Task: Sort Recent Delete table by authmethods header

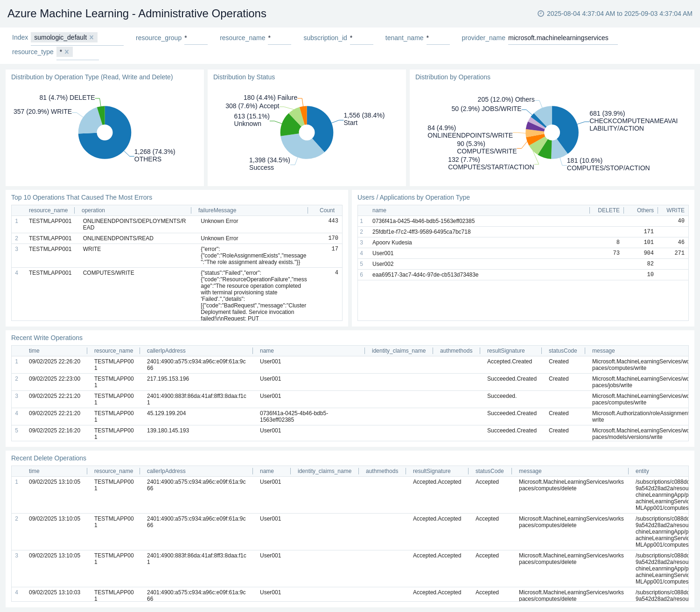Action: pos(382,471)
